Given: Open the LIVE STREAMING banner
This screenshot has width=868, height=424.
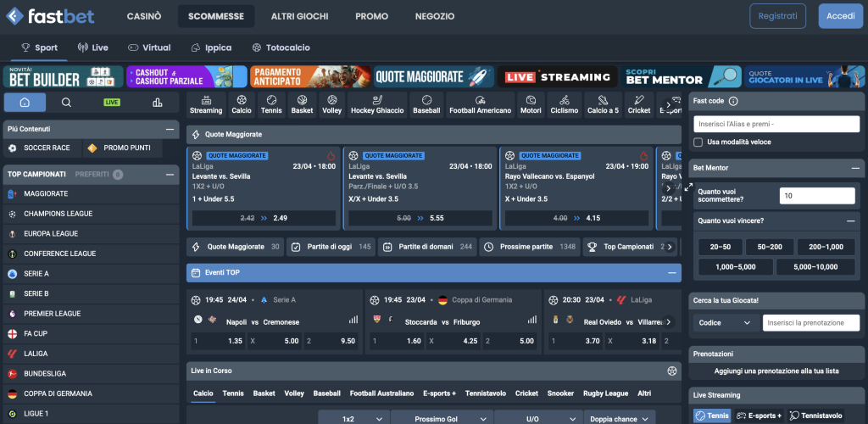Looking at the screenshot, I should 558,77.
